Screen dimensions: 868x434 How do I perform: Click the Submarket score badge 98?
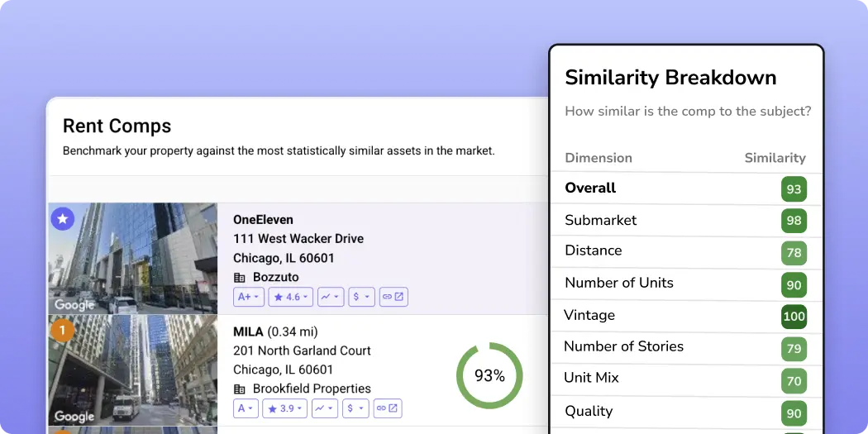click(794, 221)
